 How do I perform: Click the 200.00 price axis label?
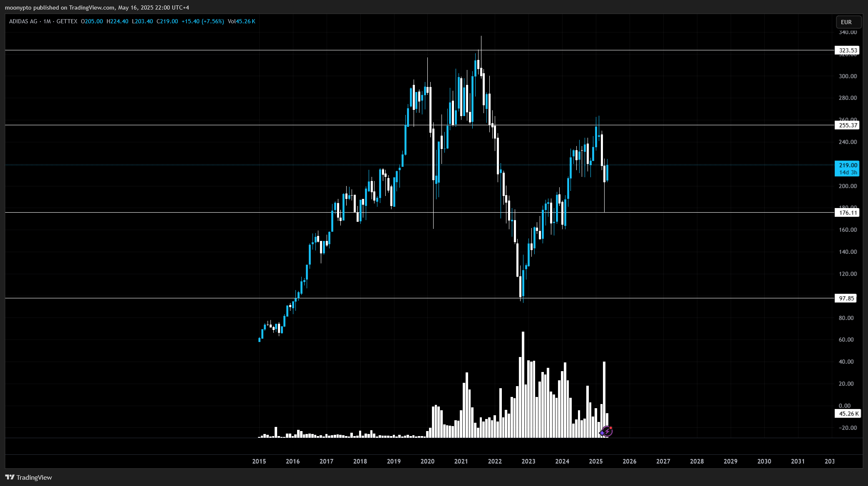(x=848, y=186)
